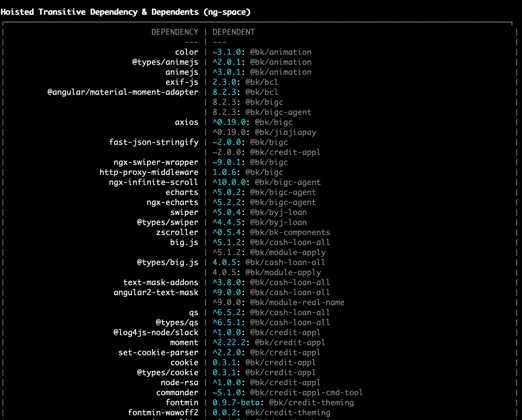Click the '@types/qs' dependency name
Screen dimensions: 522x420
[x=177, y=323]
